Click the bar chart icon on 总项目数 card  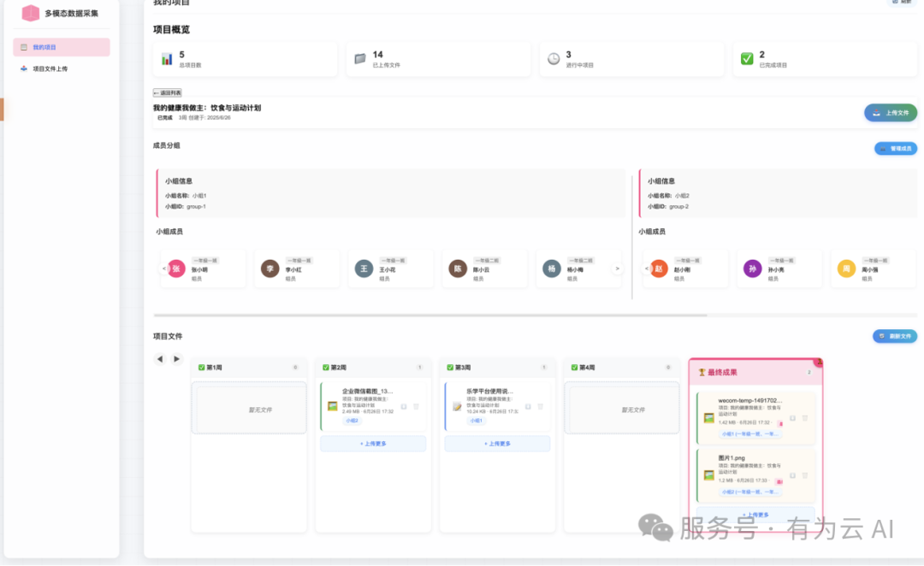click(169, 56)
